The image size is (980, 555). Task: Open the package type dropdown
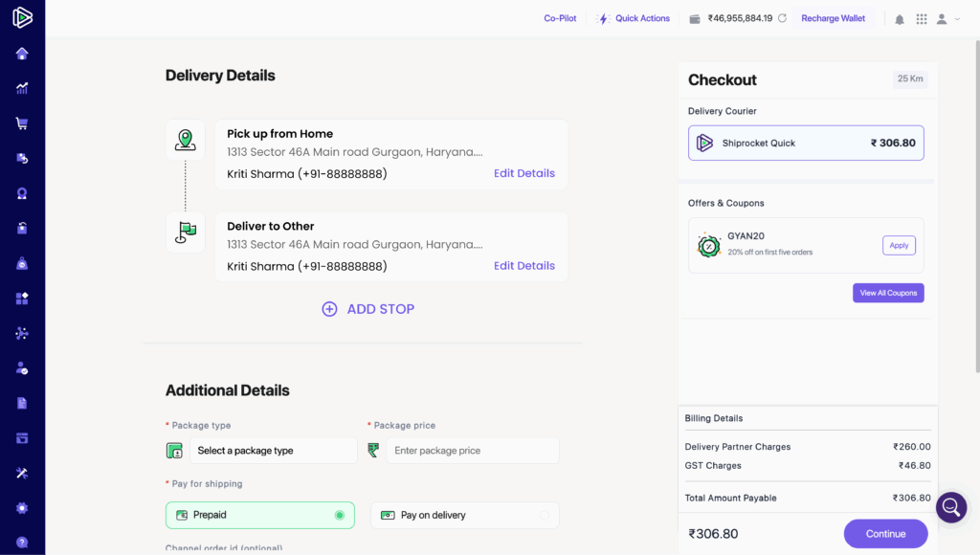click(272, 451)
